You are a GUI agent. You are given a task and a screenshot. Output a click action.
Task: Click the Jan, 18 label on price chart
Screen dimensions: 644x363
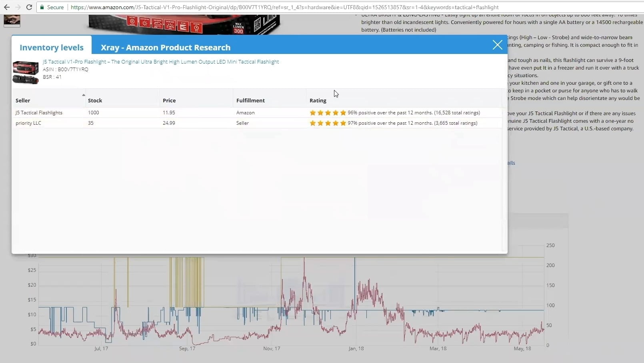(x=356, y=349)
